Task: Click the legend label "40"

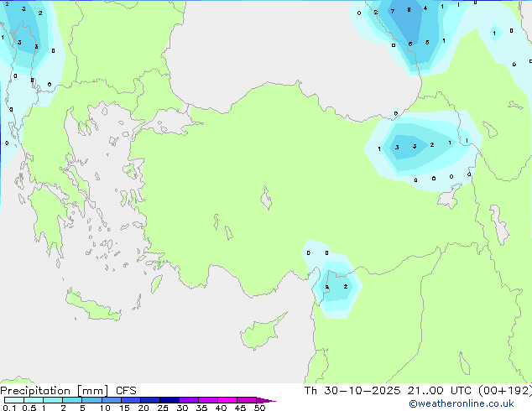Action: (x=221, y=408)
